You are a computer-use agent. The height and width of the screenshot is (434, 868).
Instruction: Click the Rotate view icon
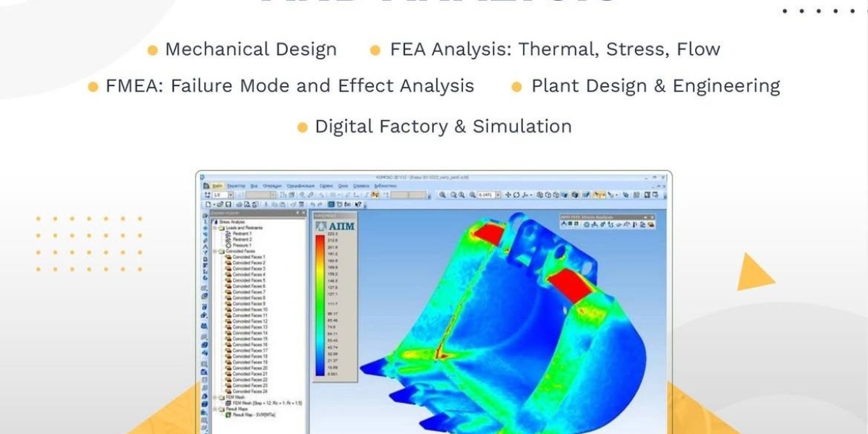(x=517, y=195)
